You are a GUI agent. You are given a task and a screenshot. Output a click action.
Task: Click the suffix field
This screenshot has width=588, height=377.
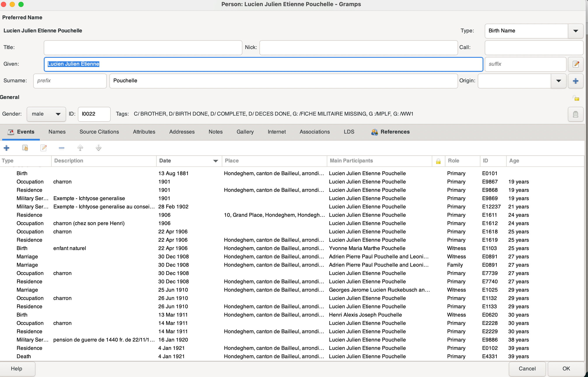(525, 64)
